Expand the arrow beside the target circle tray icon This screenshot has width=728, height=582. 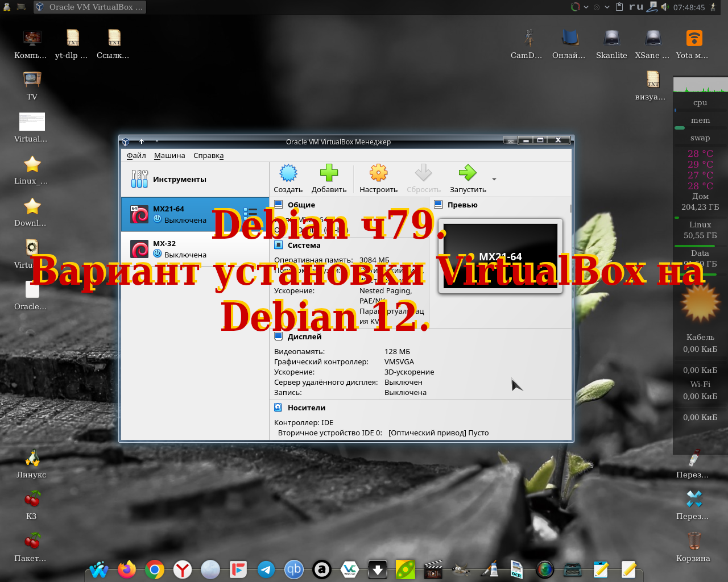pos(607,7)
